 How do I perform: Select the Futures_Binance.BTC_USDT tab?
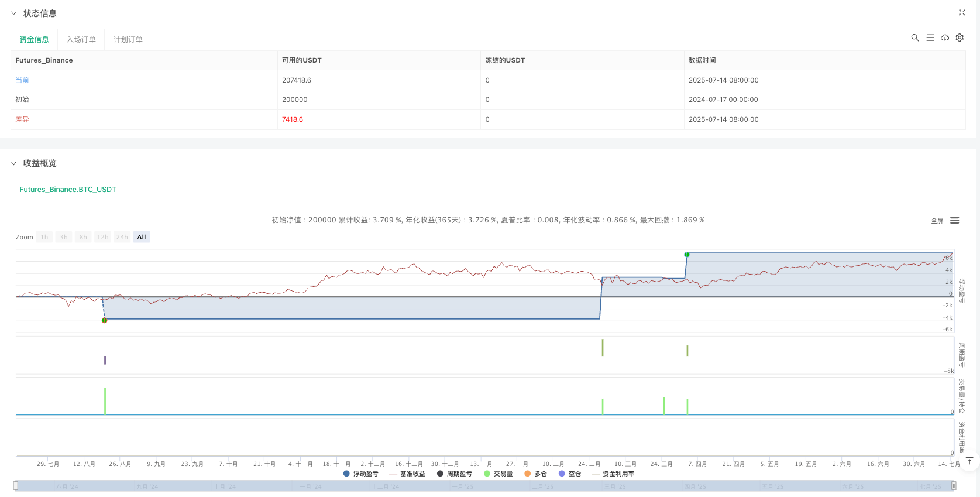(x=68, y=190)
